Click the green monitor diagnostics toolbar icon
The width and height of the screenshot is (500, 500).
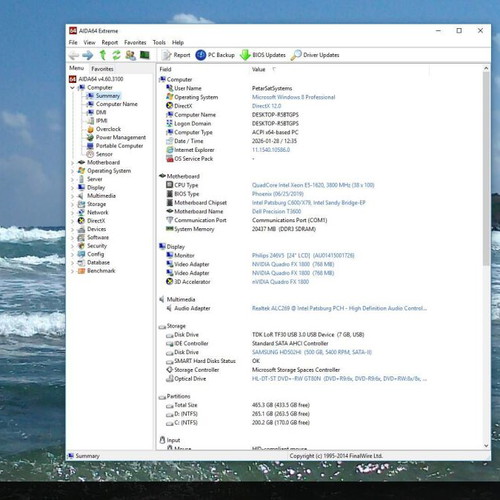(x=145, y=55)
